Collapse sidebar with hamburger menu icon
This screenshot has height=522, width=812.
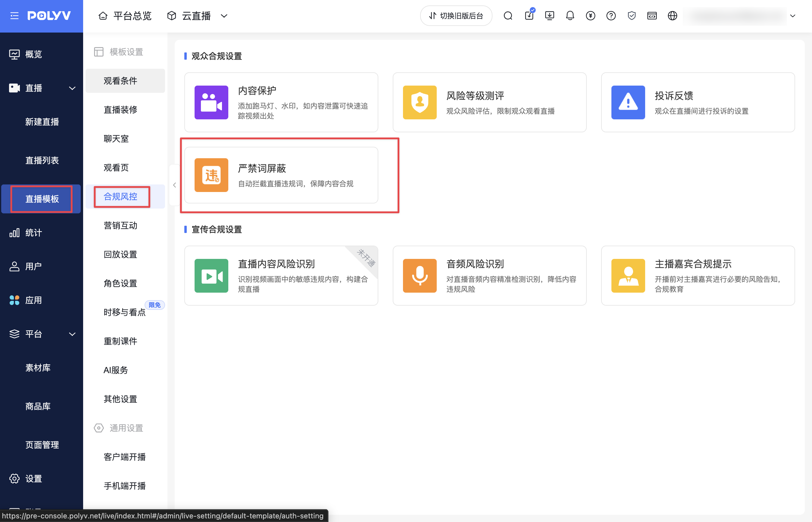(14, 16)
